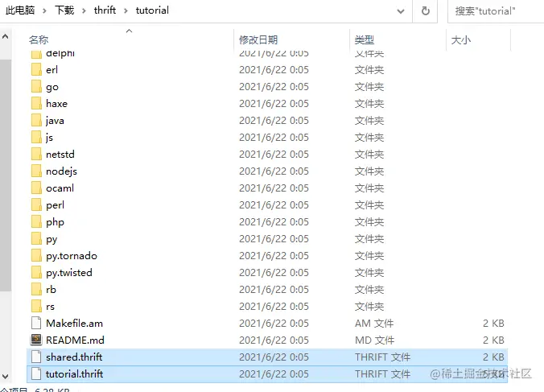Select the haxe folder name

(x=56, y=103)
